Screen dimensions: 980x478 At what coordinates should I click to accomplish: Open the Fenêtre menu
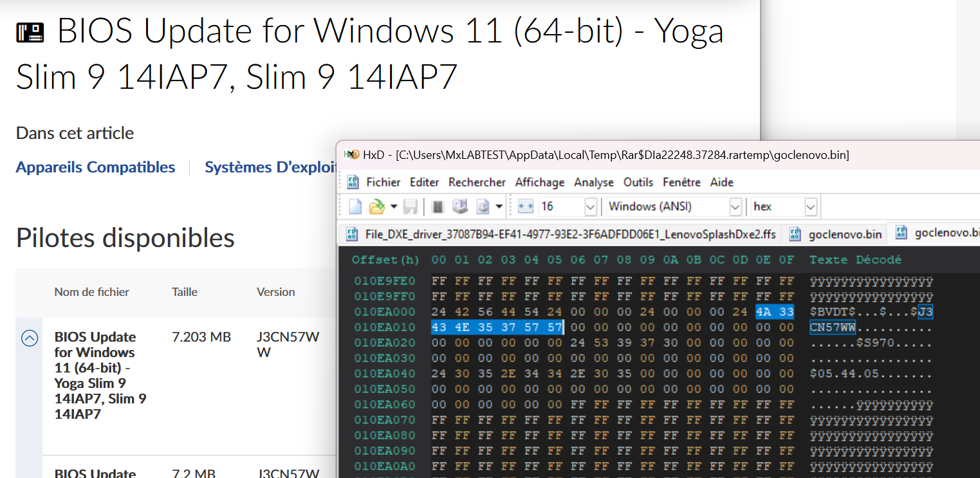682,182
